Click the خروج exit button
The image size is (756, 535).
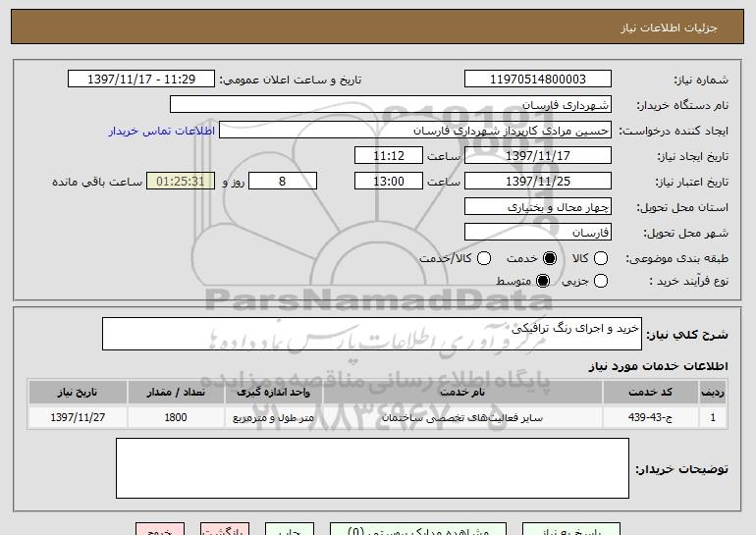click(160, 529)
